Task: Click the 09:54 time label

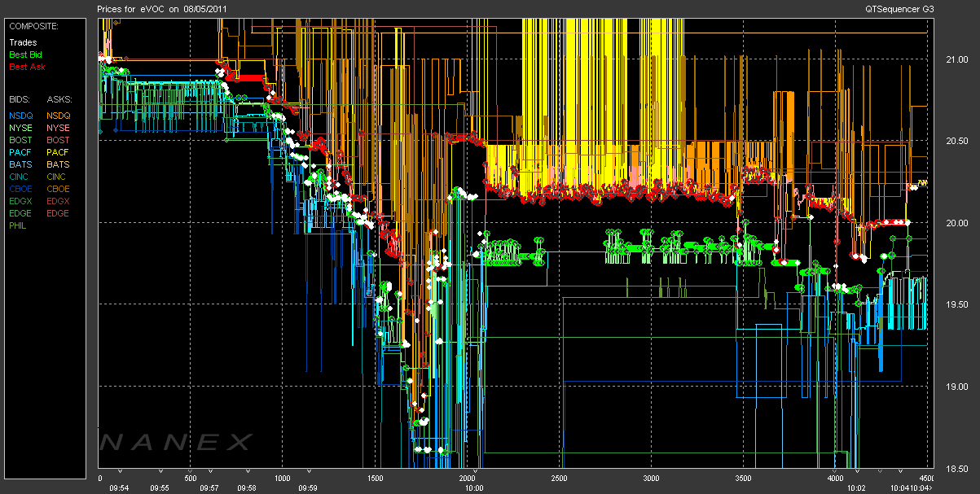Action: (120, 488)
